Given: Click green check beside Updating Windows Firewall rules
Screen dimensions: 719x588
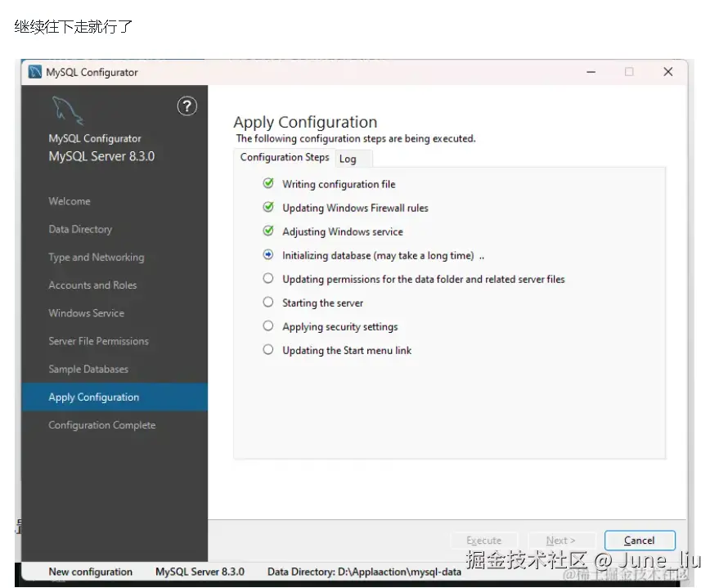Looking at the screenshot, I should pyautogui.click(x=268, y=207).
